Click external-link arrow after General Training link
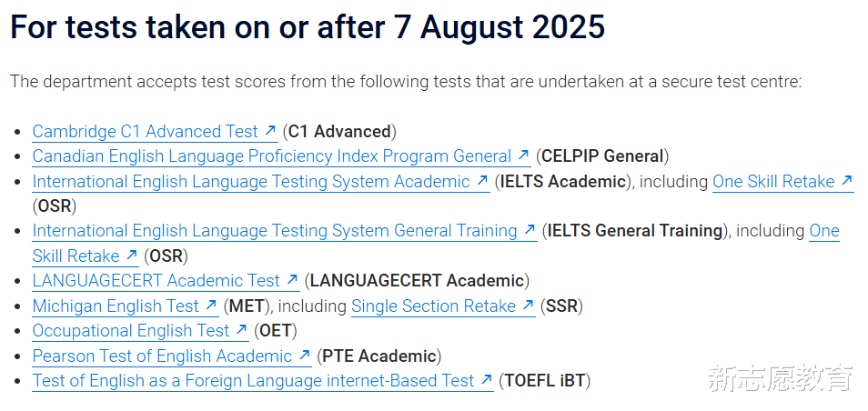This screenshot has width=868, height=411. (x=530, y=231)
